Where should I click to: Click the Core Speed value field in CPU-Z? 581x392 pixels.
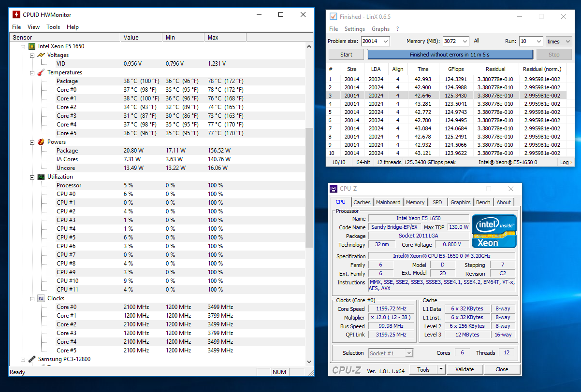(x=392, y=309)
